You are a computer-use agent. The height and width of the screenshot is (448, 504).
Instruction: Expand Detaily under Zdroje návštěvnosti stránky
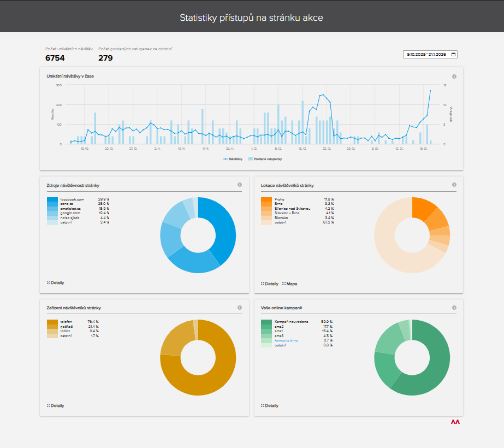(x=56, y=283)
